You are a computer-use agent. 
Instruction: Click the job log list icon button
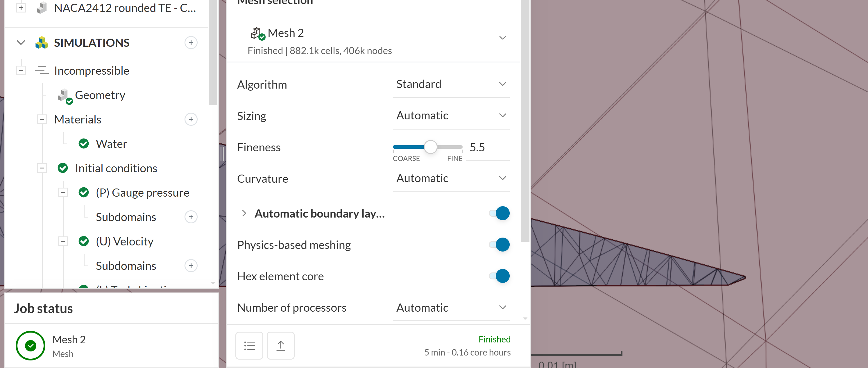point(249,345)
